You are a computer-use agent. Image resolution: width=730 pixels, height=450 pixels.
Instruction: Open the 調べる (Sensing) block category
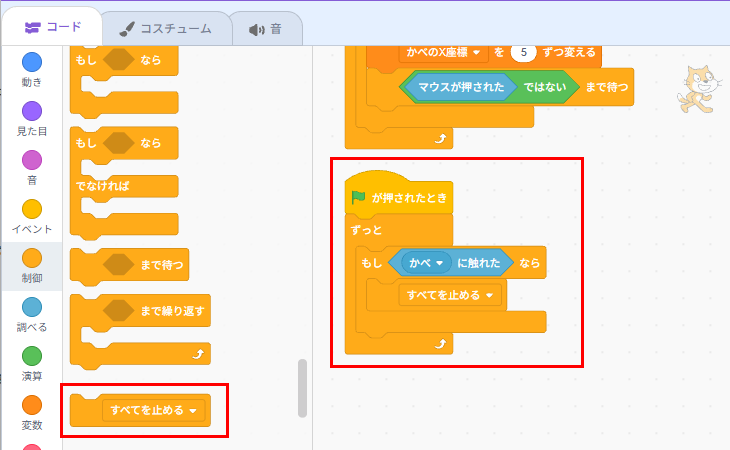(x=31, y=307)
